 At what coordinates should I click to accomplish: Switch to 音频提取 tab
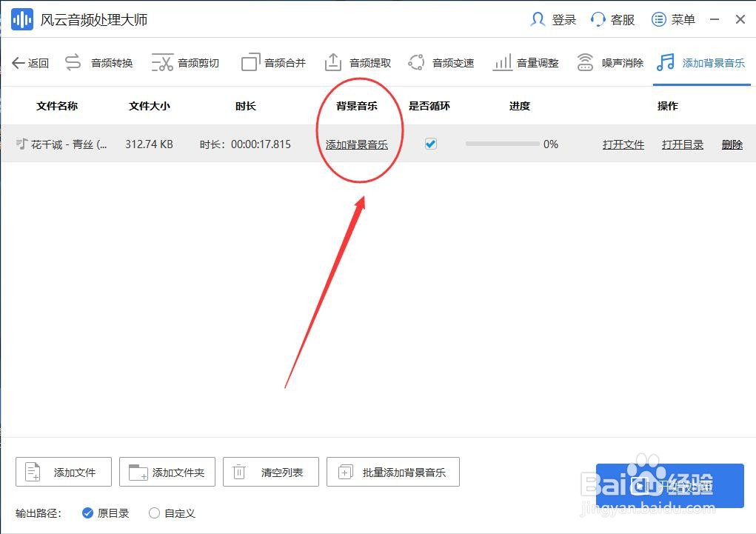pyautogui.click(x=358, y=63)
